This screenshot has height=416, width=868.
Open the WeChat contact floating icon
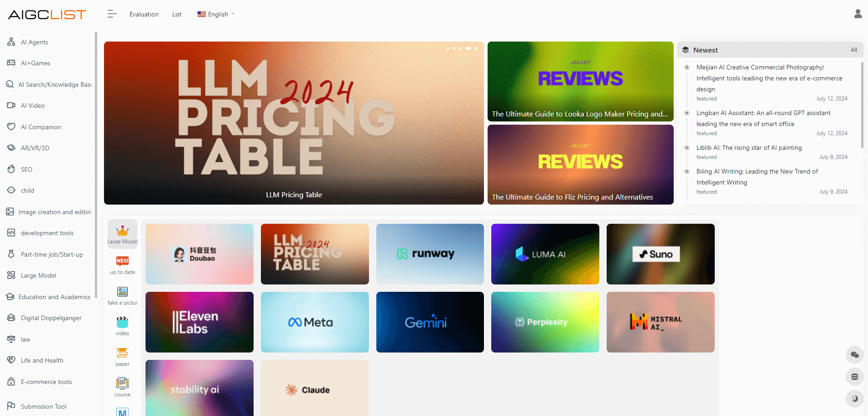(x=855, y=355)
